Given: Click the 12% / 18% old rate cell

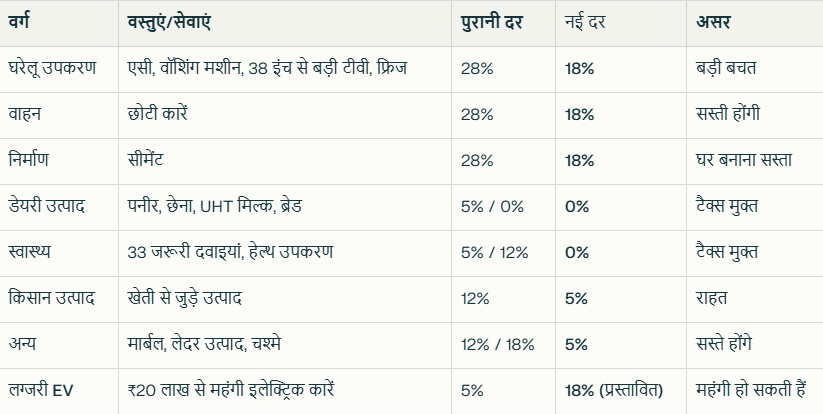Looking at the screenshot, I should [x=503, y=345].
